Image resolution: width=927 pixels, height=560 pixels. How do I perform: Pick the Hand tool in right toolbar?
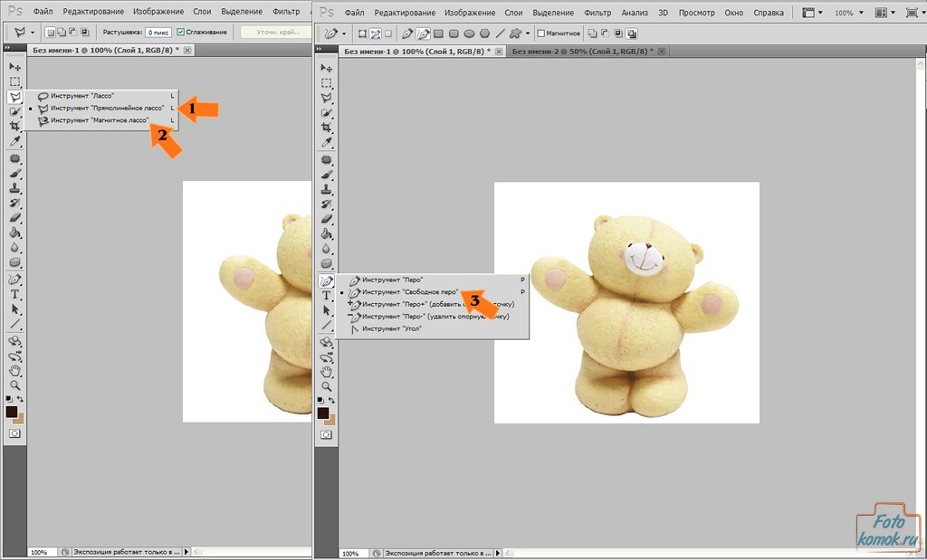(x=326, y=371)
